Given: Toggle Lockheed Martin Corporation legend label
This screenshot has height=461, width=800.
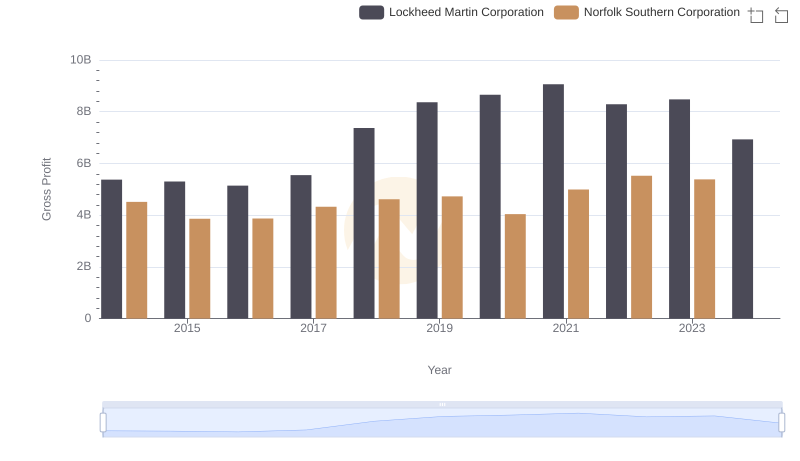Looking at the screenshot, I should coord(466,12).
